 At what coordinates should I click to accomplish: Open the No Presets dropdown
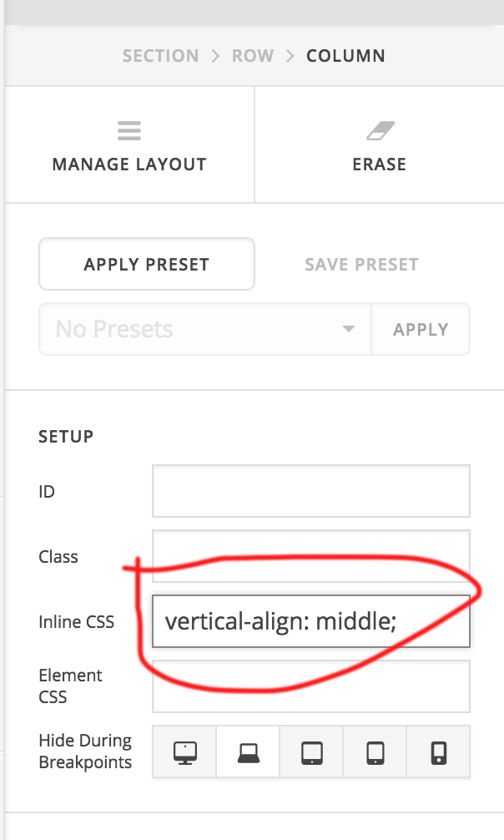[205, 329]
